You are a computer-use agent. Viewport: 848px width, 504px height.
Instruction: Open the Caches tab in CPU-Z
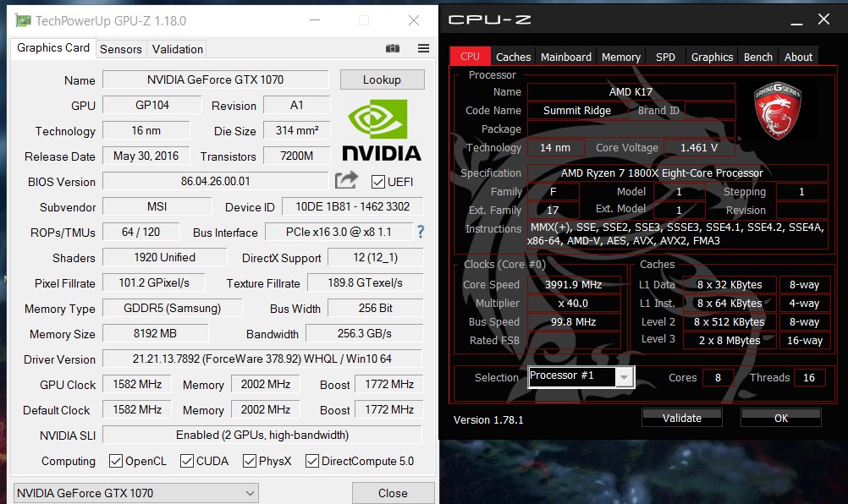tap(513, 57)
